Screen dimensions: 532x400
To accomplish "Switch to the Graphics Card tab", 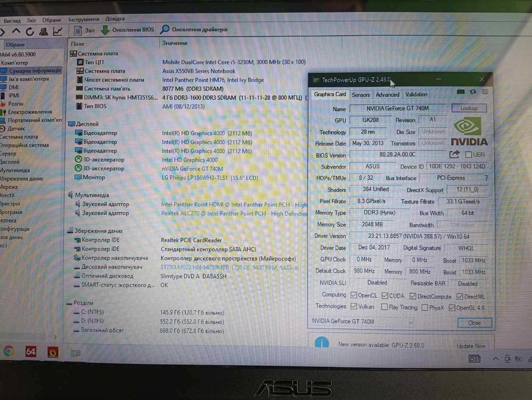I will 330,94.
